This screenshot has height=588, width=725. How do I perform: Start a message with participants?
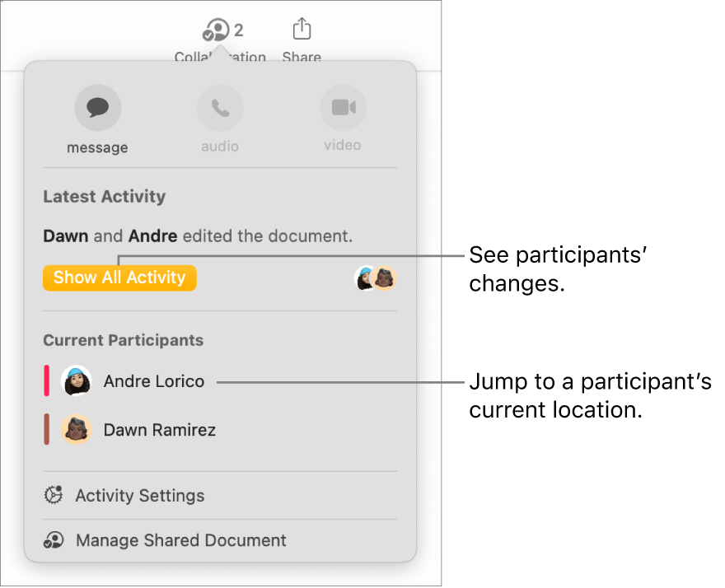pos(98,108)
